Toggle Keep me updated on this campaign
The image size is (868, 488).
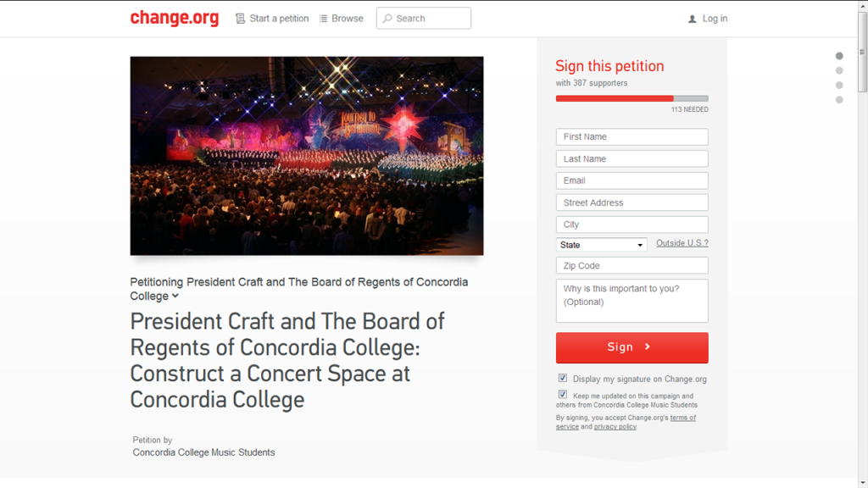563,395
